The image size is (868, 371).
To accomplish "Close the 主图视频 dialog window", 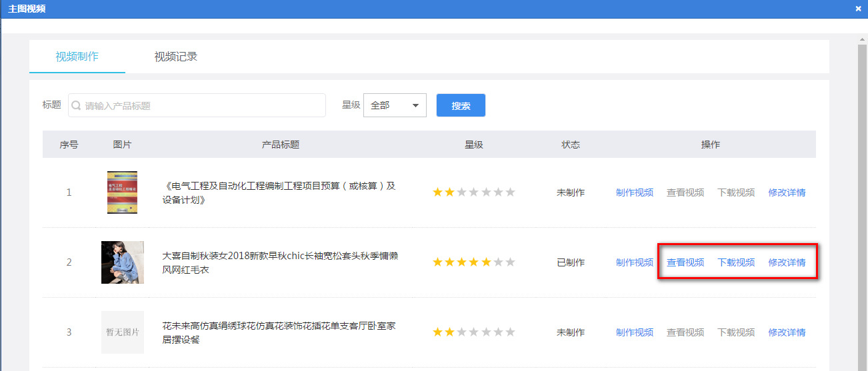I will (x=858, y=9).
